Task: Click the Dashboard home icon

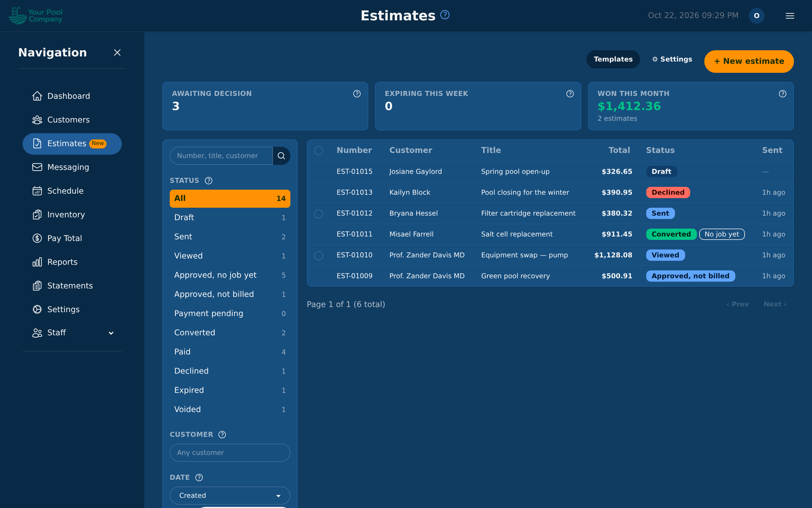Action: 37,96
